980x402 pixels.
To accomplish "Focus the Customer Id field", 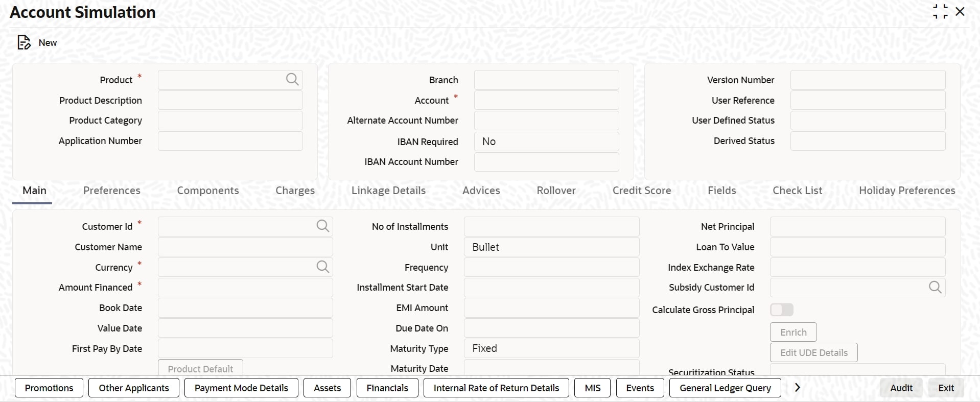I will [x=245, y=226].
